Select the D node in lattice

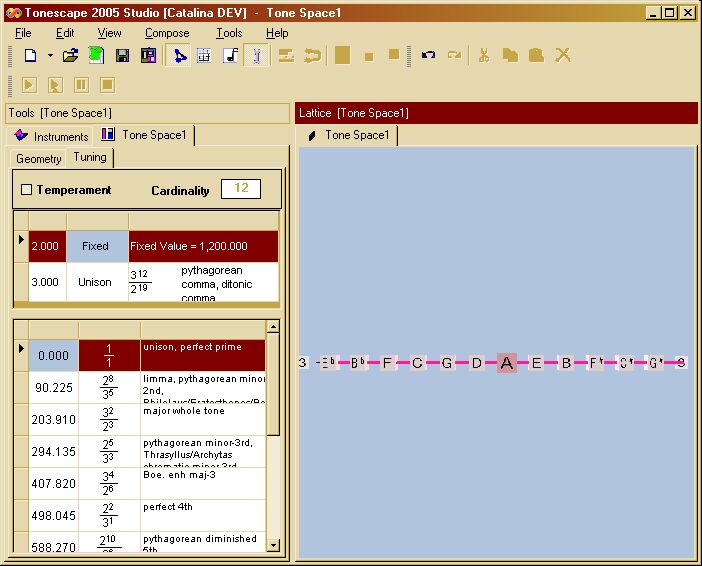click(476, 363)
